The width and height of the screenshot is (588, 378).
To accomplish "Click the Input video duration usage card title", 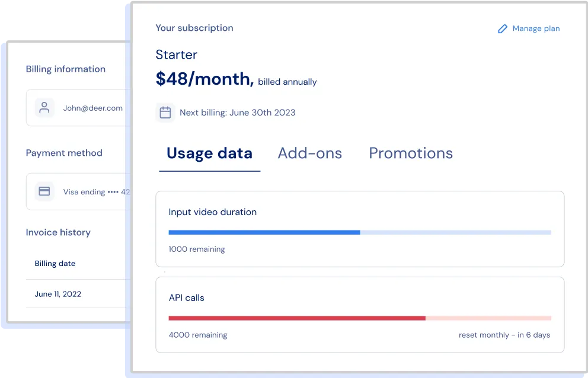I will pyautogui.click(x=212, y=212).
